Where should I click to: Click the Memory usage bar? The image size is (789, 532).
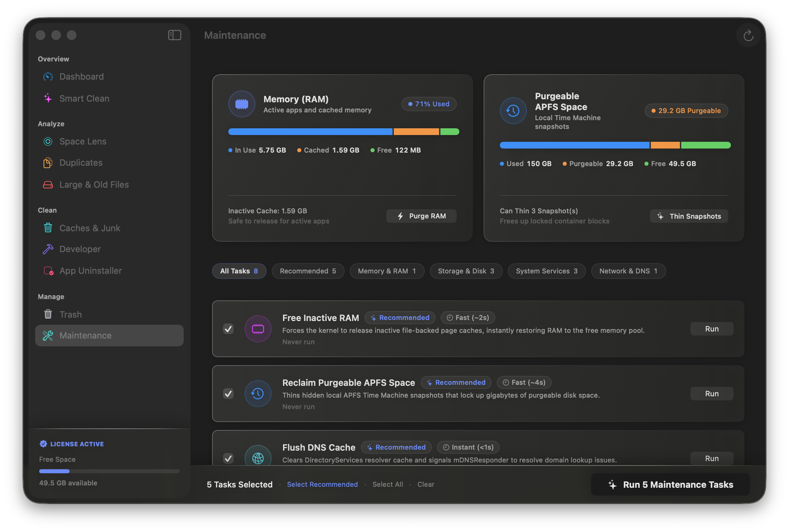coord(343,132)
